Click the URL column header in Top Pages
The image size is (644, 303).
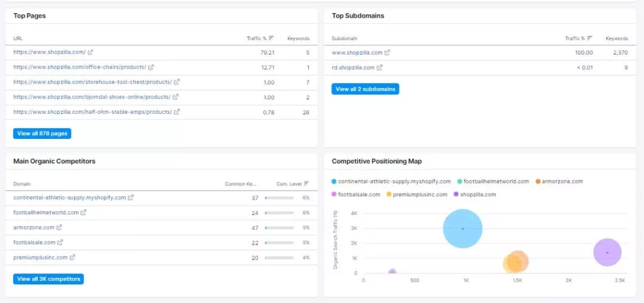tap(18, 38)
